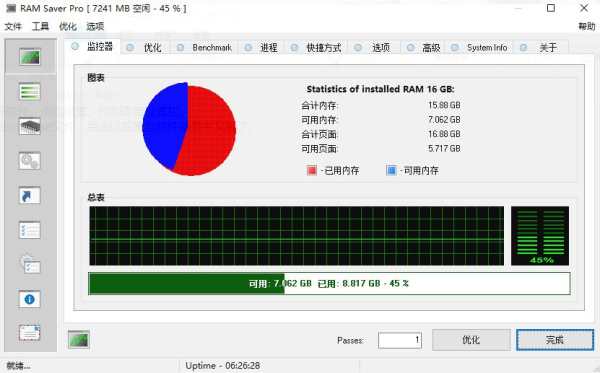This screenshot has height=373, width=600.
Task: Click the small monitor icon beside Passes
Action: tap(79, 339)
